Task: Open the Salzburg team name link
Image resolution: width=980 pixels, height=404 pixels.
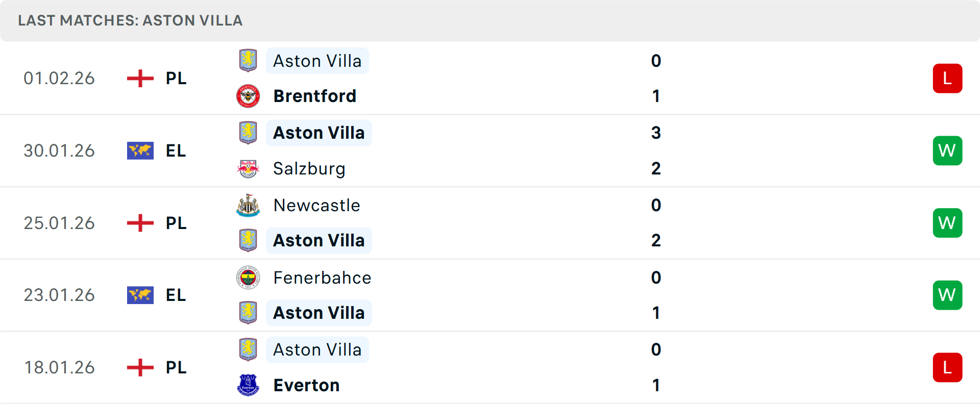Action: pyautogui.click(x=309, y=168)
